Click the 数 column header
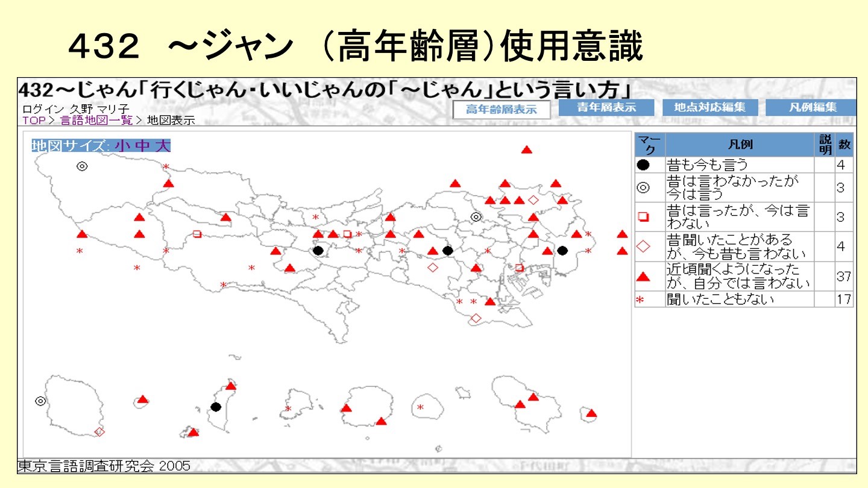This screenshot has height=488, width=868. tap(844, 145)
